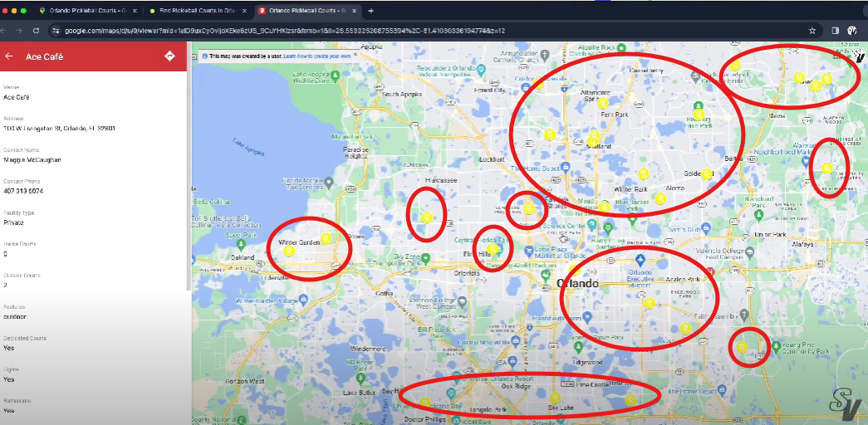Select yellow marker right of Winter Garden label
This screenshot has width=868, height=425.
tap(326, 238)
